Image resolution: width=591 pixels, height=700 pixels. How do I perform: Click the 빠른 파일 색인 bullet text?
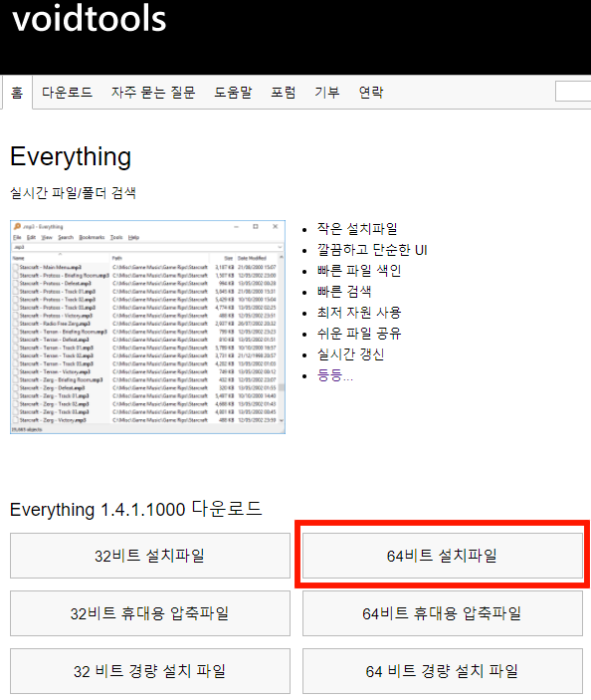pos(359,271)
